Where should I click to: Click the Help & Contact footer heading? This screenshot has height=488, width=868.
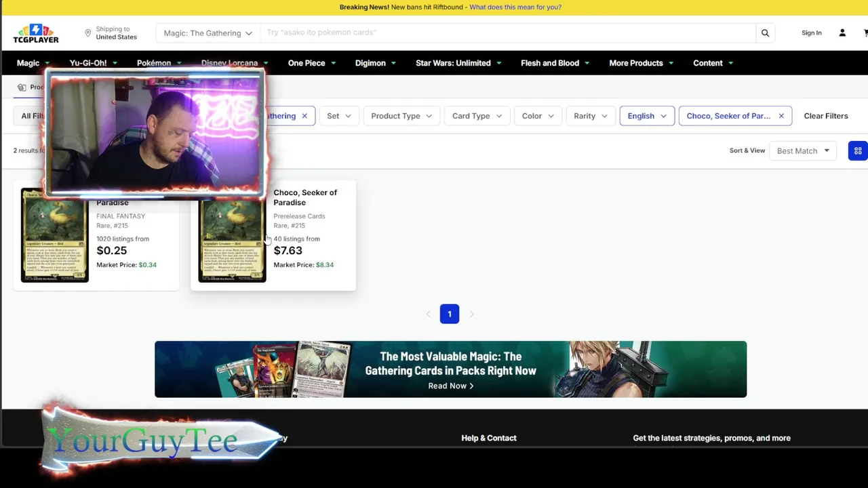point(489,438)
